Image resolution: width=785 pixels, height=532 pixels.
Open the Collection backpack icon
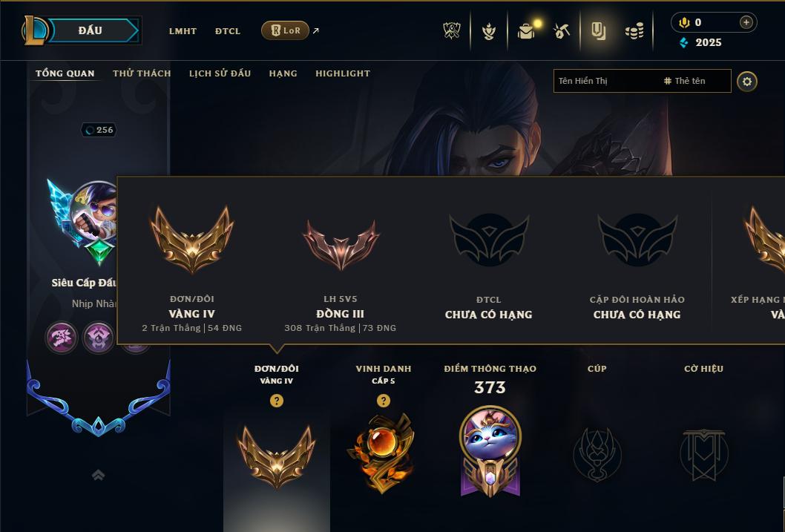(x=527, y=31)
